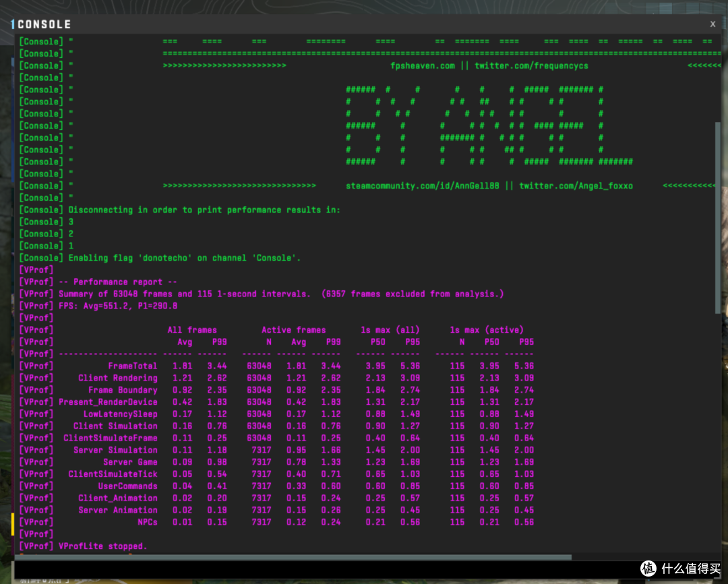728x584 pixels.
Task: Click the 'Client Rendering' row label
Action: pos(118,378)
